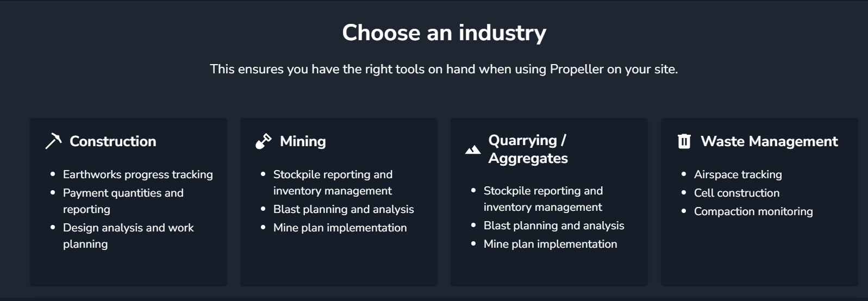Click Design analysis and work planning item
The width and height of the screenshot is (868, 301).
pyautogui.click(x=128, y=236)
